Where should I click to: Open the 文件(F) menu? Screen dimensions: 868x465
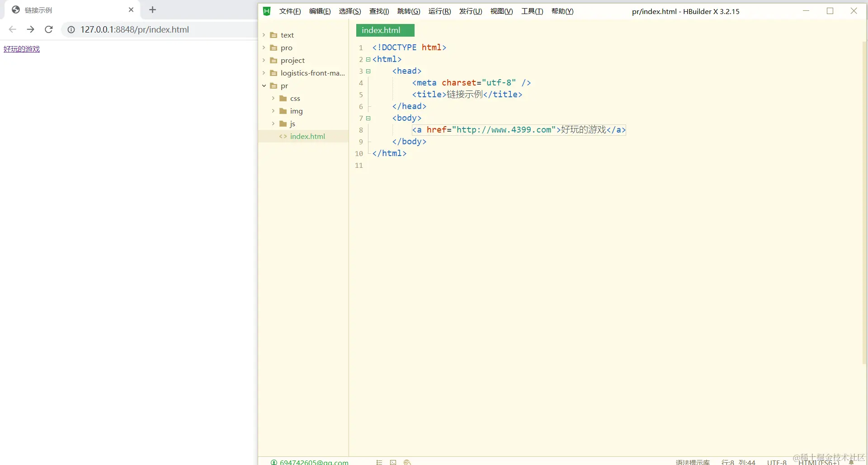[290, 11]
